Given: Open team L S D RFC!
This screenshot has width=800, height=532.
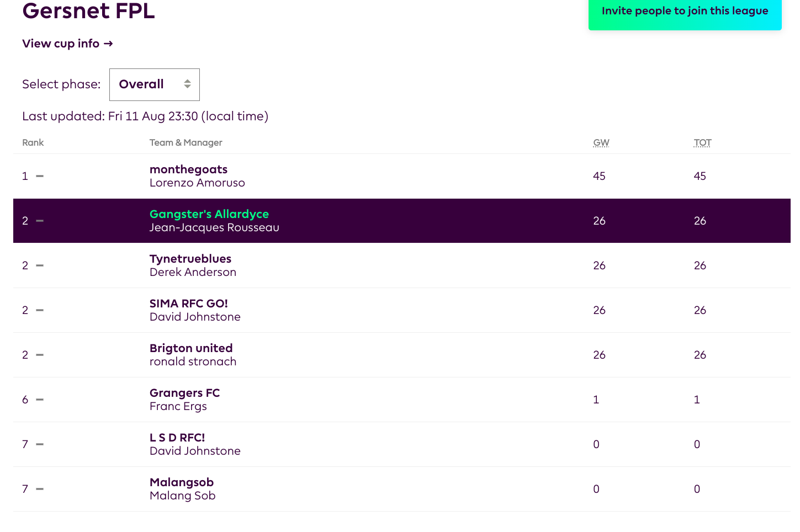Looking at the screenshot, I should tap(177, 438).
